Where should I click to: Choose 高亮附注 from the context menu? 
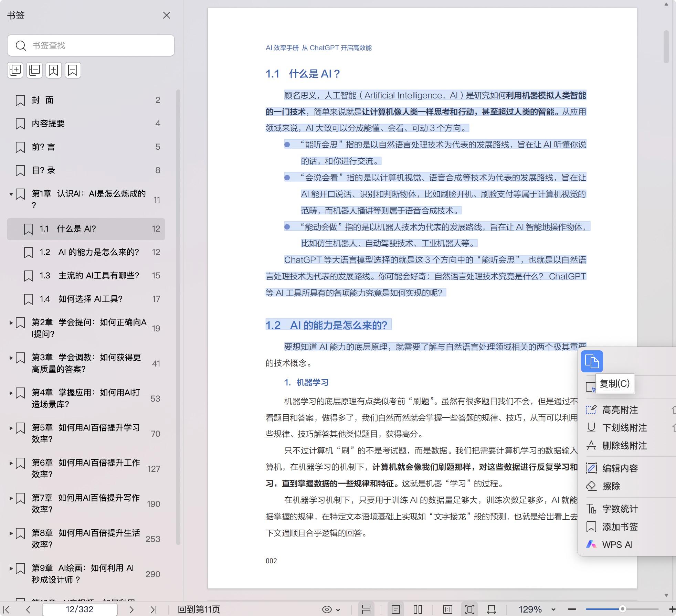(x=626, y=410)
